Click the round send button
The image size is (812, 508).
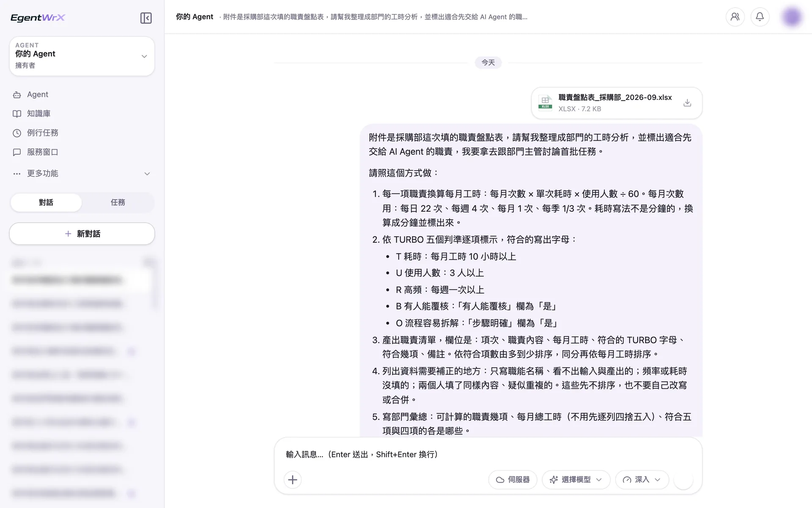click(x=683, y=480)
